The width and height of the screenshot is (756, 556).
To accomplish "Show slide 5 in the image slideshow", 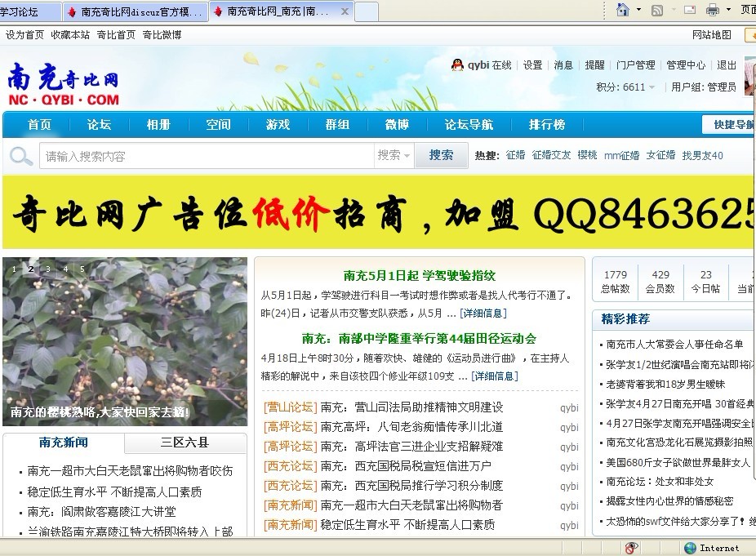I will click(82, 269).
